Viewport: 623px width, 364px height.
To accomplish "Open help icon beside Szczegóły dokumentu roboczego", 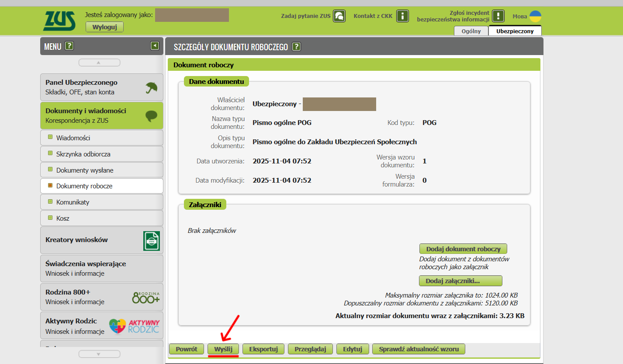I will click(296, 47).
